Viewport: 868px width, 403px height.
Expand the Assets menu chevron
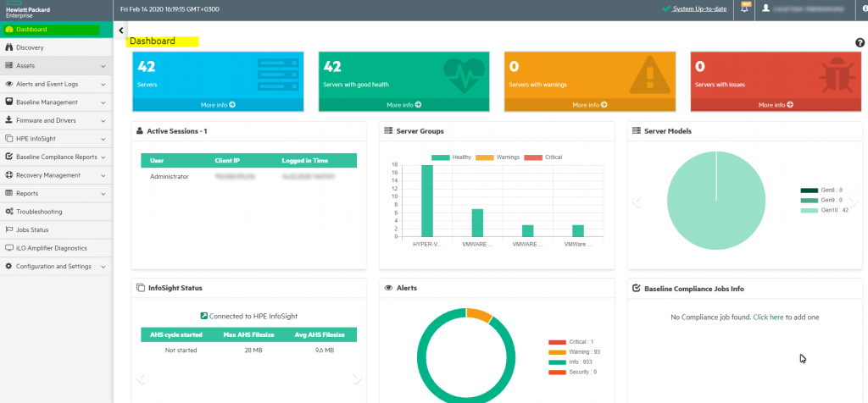pyautogui.click(x=103, y=66)
